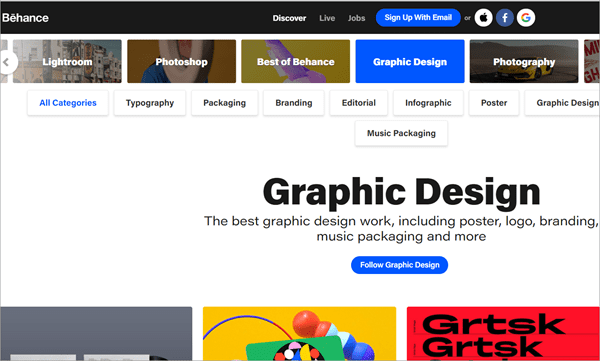The image size is (600, 361).
Task: Filter by Infographic category
Action: [x=428, y=103]
